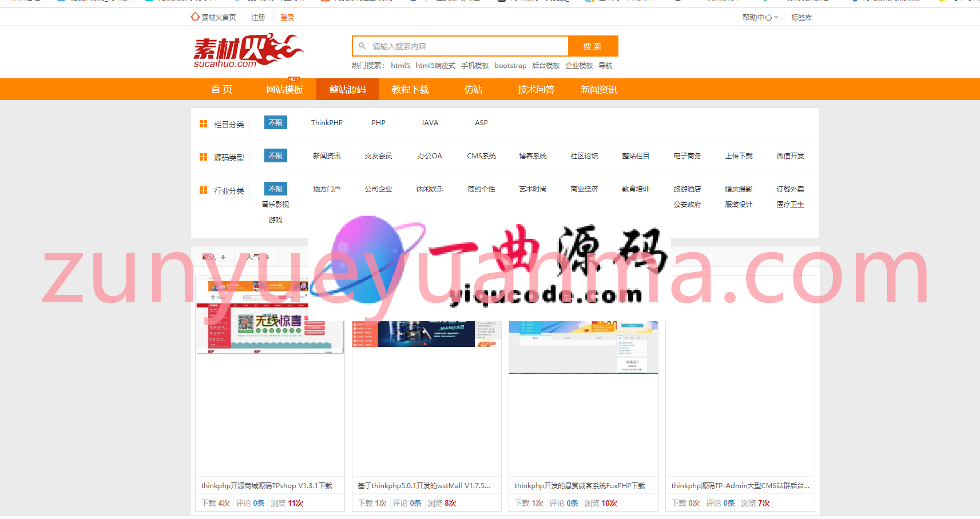The image size is (980, 519).
Task: Open 整站源码 navigation item
Action: [x=347, y=89]
